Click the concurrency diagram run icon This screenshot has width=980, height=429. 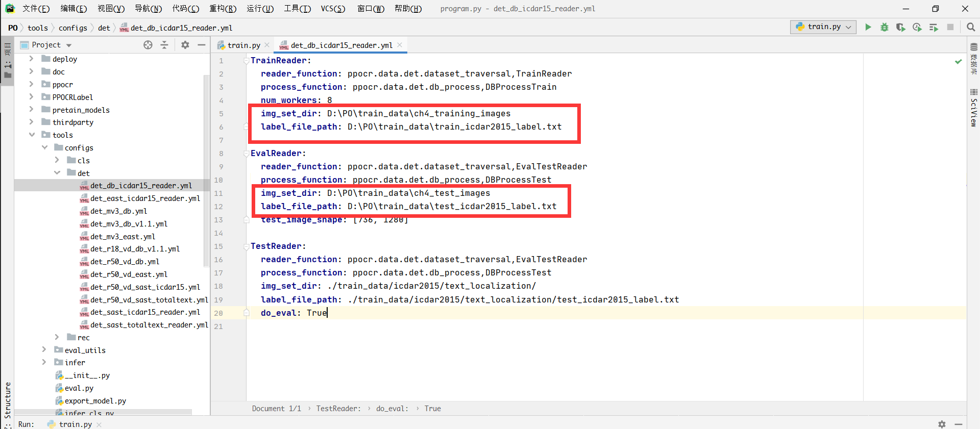point(934,27)
